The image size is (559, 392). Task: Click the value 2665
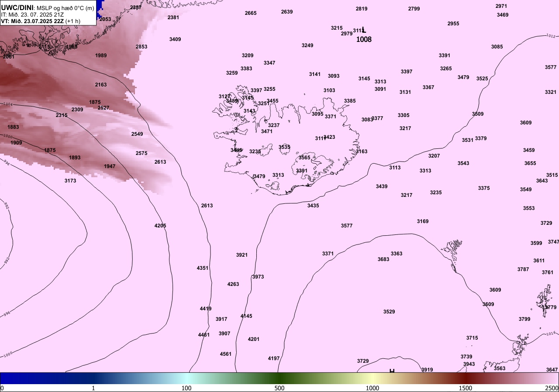251,13
